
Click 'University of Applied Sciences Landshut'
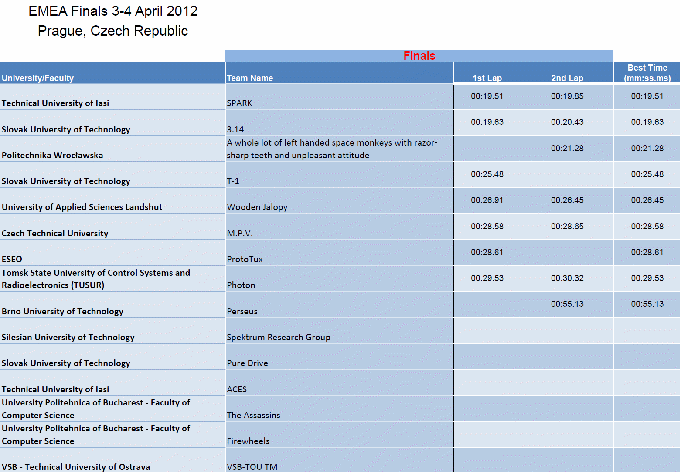coord(82,207)
